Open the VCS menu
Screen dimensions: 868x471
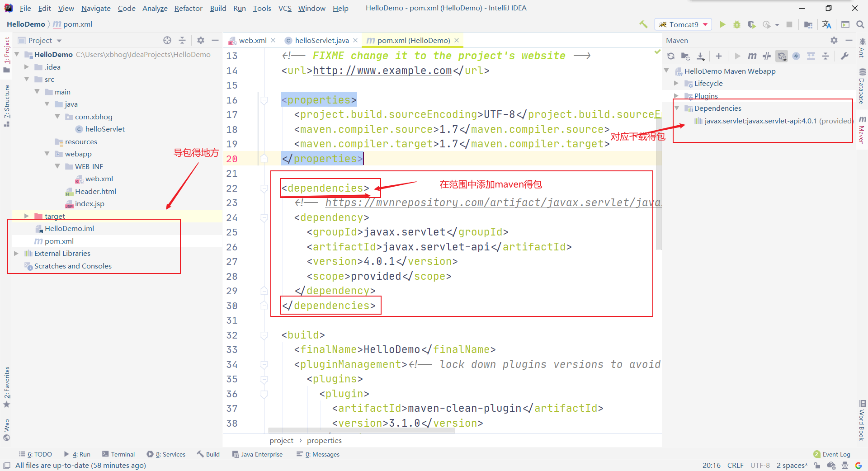pyautogui.click(x=285, y=8)
